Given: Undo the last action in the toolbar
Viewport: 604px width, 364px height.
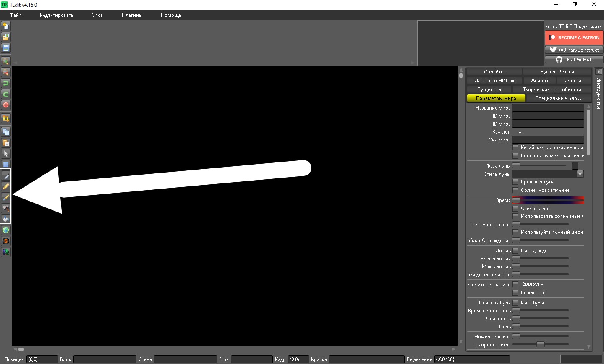Looking at the screenshot, I should (x=6, y=83).
